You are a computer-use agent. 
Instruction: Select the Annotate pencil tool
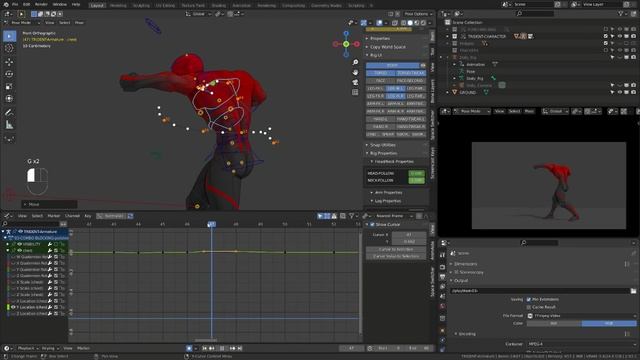tap(9, 112)
